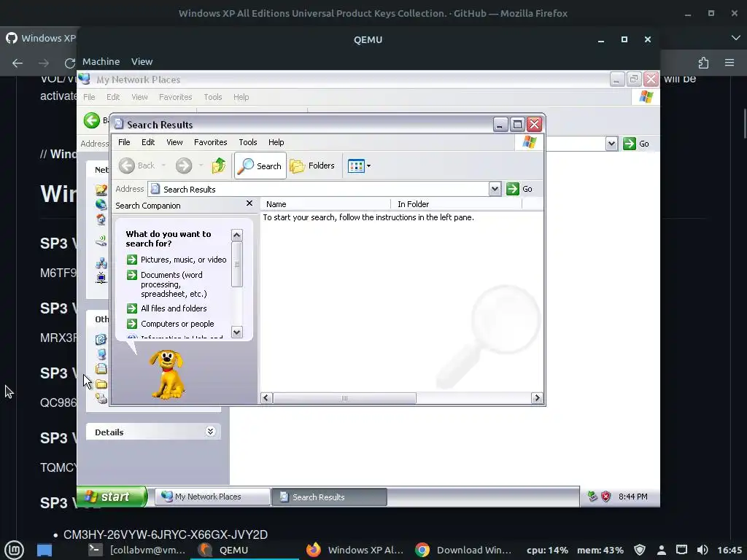Screen dimensions: 747x560
Task: Open the Firefox hamburger menu
Action: coord(729,63)
